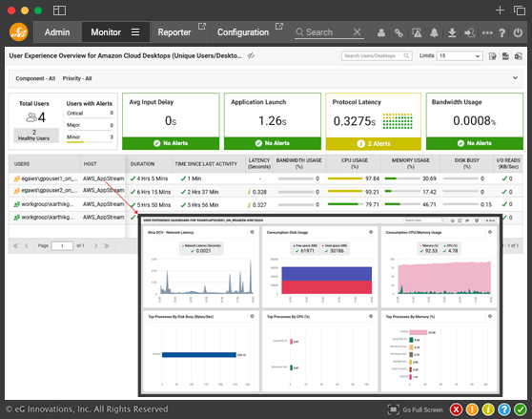Click the Component - All filter label

click(35, 78)
